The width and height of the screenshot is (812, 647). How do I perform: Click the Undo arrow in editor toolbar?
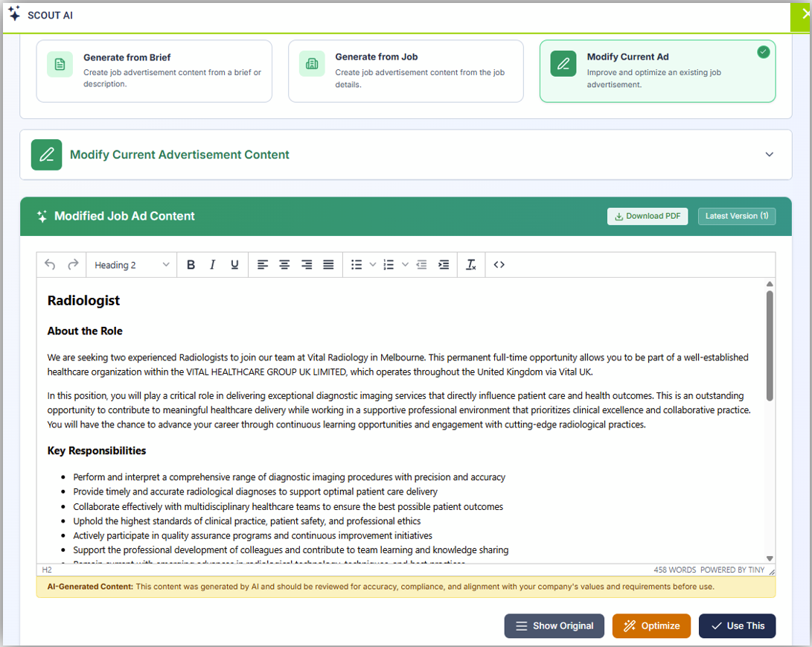[50, 265]
